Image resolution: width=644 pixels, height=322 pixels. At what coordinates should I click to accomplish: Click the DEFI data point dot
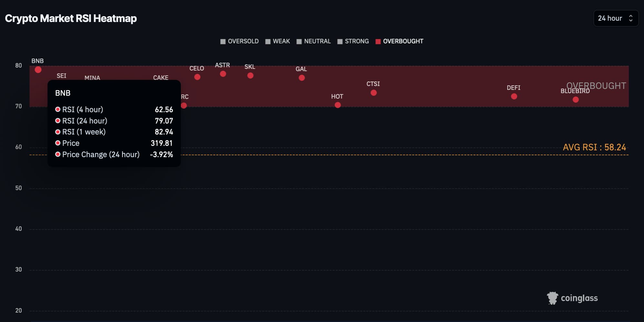(x=514, y=96)
